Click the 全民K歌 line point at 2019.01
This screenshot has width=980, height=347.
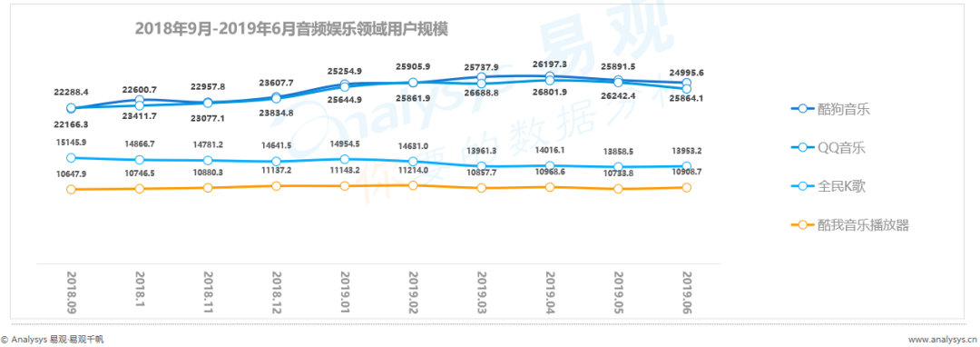click(x=345, y=160)
